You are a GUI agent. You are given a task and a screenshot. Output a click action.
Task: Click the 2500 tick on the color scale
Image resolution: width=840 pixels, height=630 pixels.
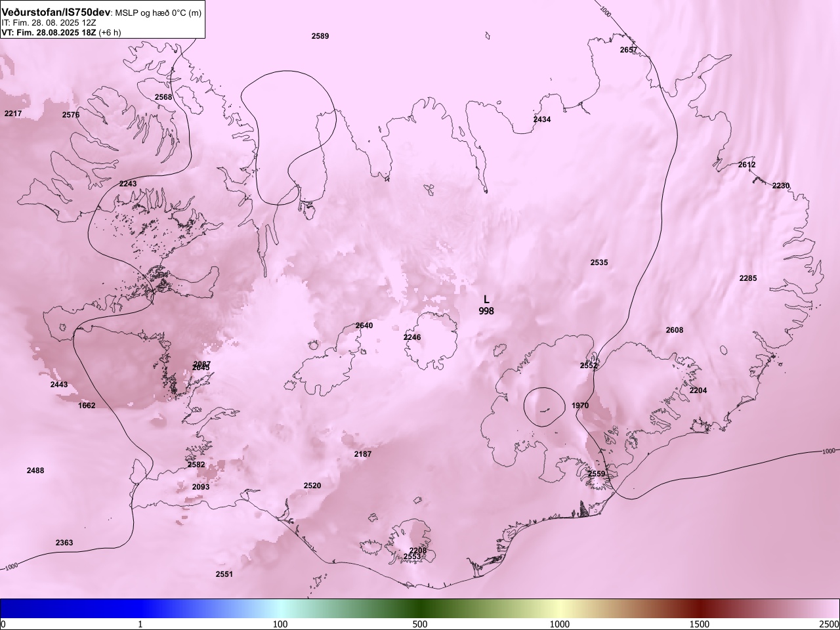pyautogui.click(x=829, y=624)
